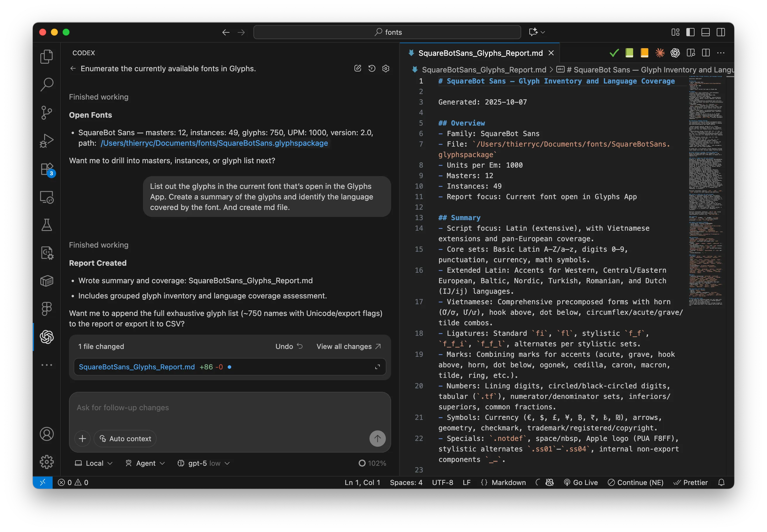767x532 pixels.
Task: Open the Source Control view
Action: 46,112
